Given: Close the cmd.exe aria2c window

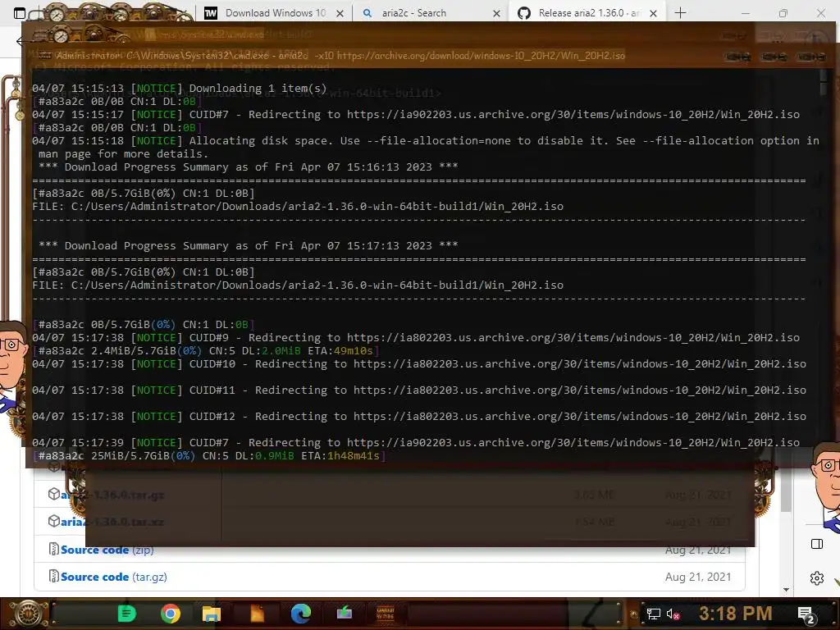Looking at the screenshot, I should 810,57.
